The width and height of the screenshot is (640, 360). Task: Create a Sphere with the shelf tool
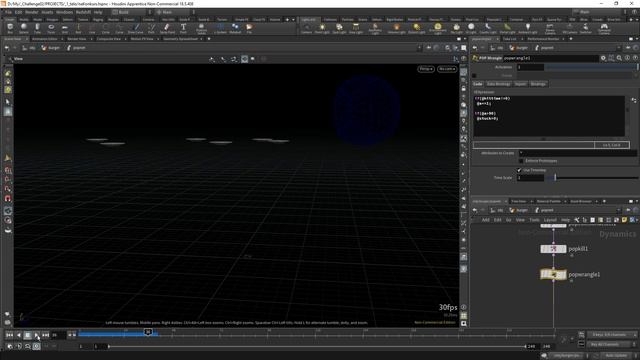click(x=24, y=28)
